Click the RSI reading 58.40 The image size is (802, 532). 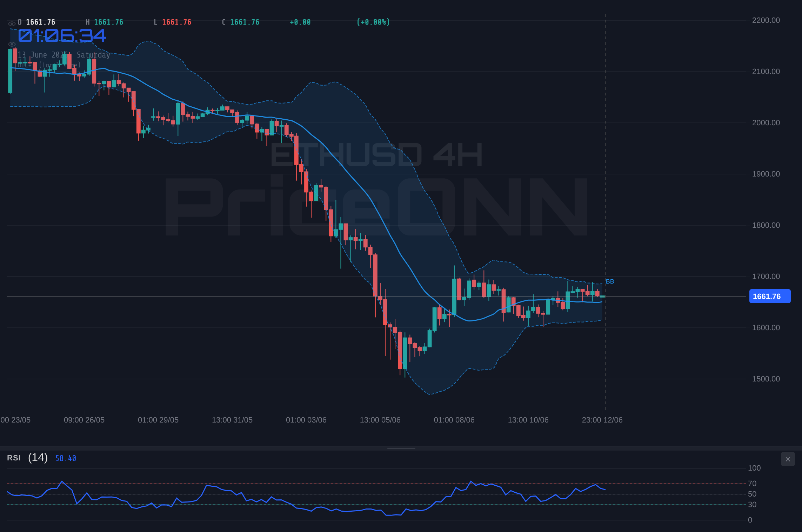[x=66, y=458]
